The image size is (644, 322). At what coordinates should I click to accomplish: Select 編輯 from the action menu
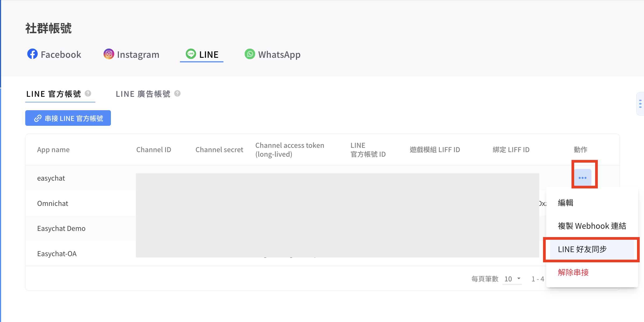pos(566,203)
